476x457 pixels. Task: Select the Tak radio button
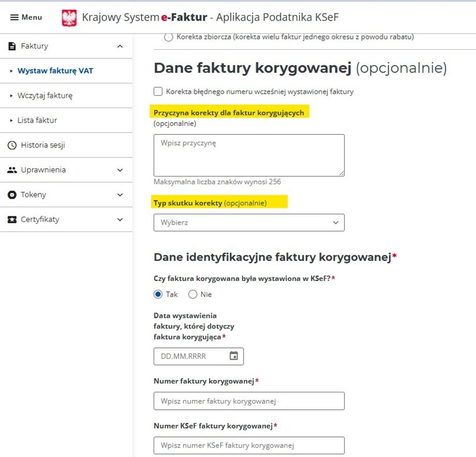click(158, 294)
